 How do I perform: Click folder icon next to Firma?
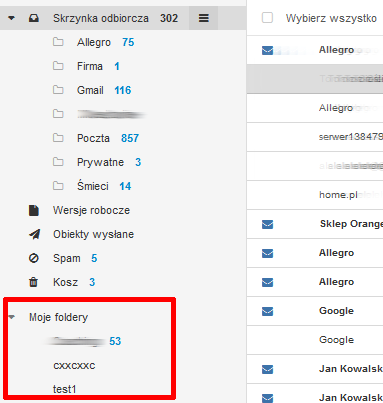[58, 66]
